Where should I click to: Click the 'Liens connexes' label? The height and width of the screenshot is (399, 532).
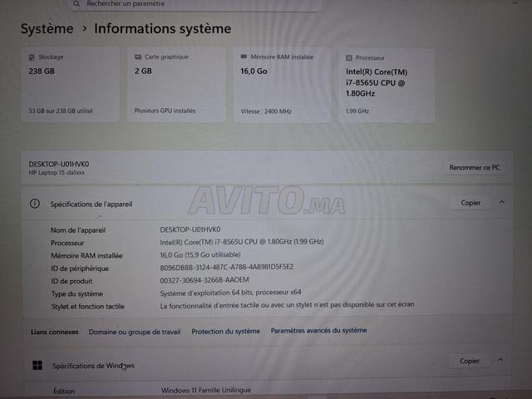55,332
